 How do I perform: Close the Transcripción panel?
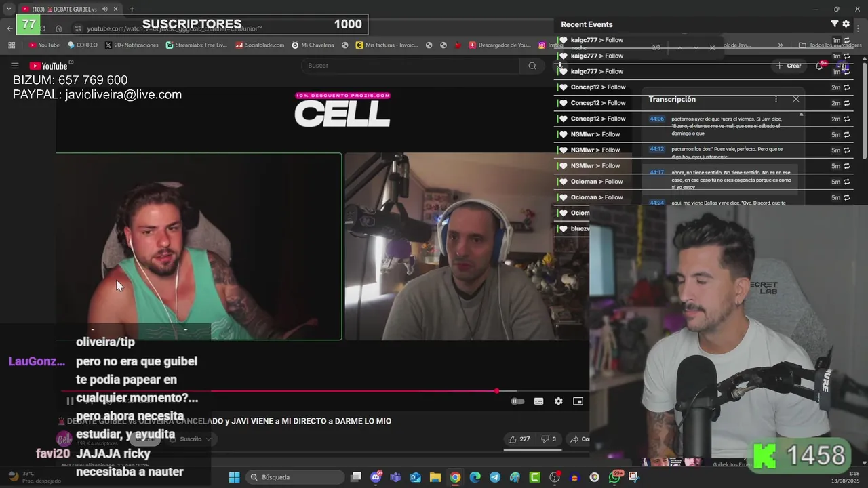795,99
